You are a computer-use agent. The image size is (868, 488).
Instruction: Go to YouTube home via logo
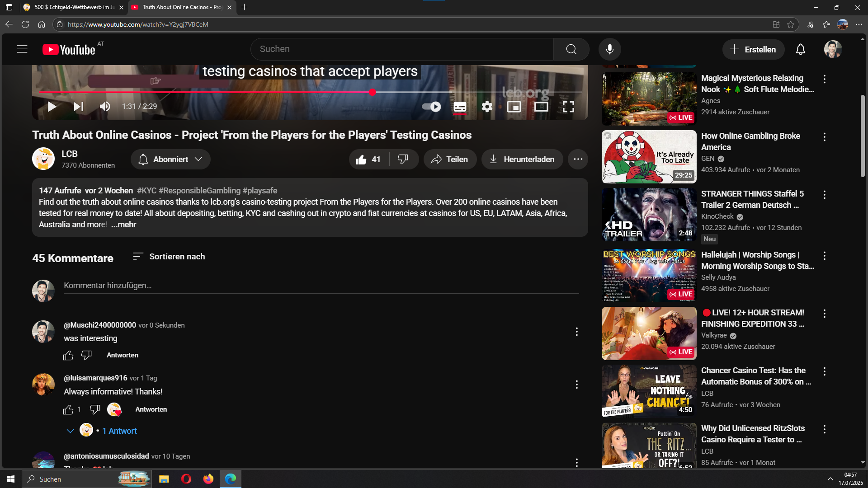pos(69,49)
